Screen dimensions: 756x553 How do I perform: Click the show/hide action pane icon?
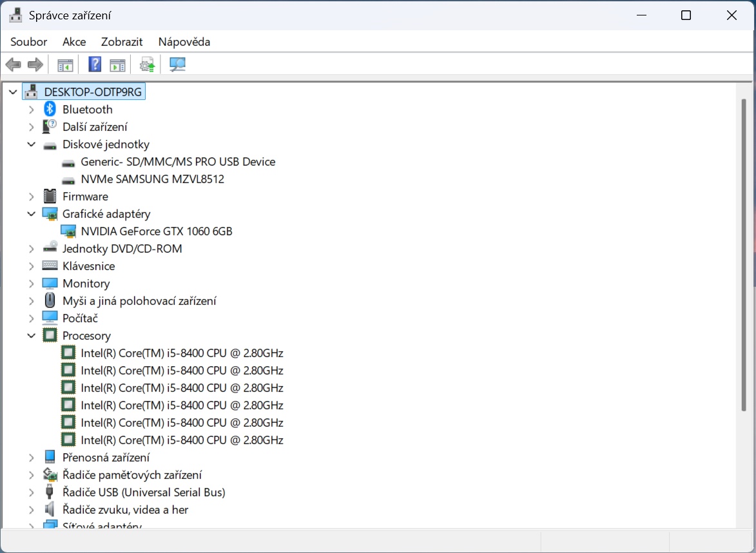point(117,64)
